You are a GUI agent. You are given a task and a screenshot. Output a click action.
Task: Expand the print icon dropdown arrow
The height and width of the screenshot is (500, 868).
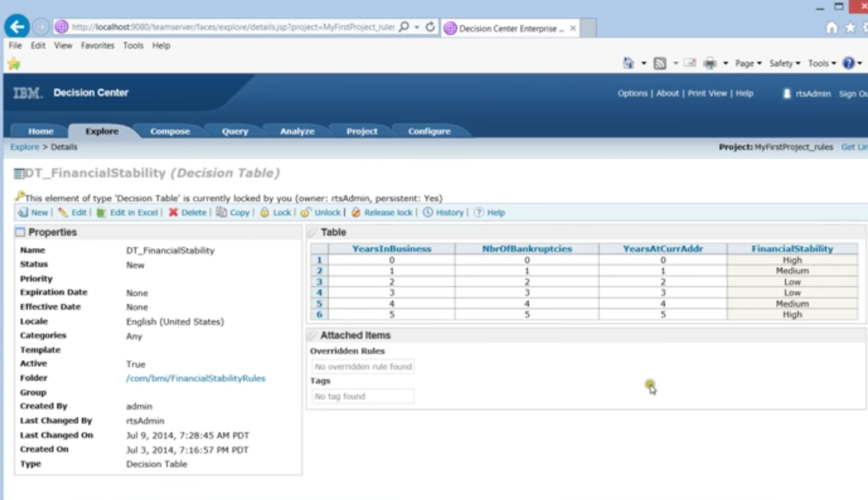coord(725,63)
